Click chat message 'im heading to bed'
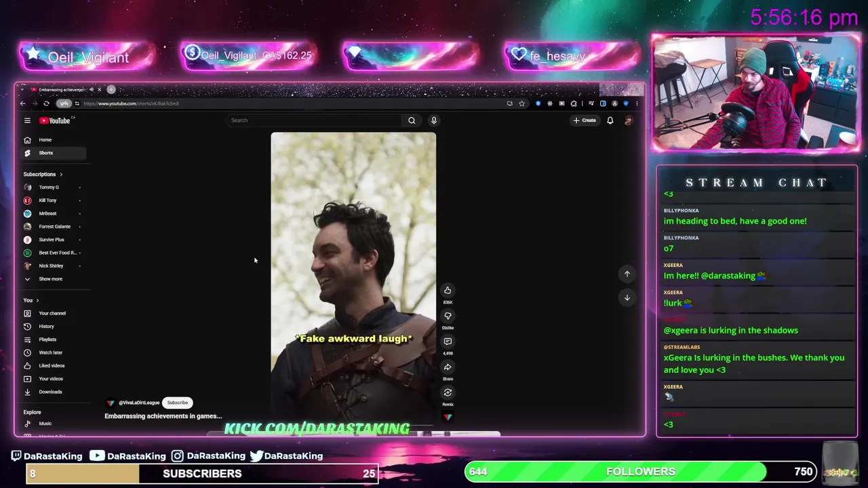This screenshot has height=488, width=868. pyautogui.click(x=735, y=221)
